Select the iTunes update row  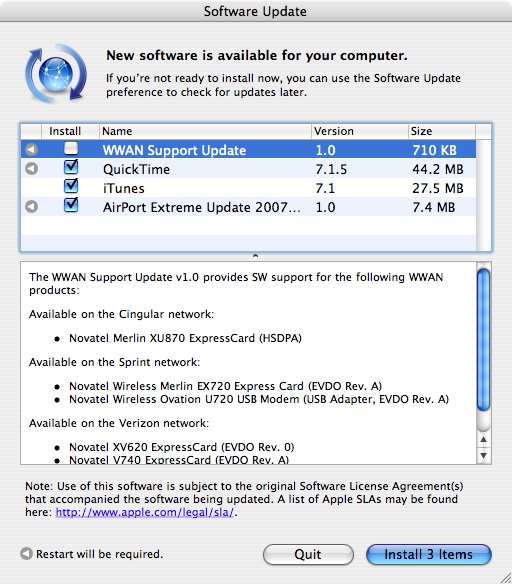coord(248,188)
